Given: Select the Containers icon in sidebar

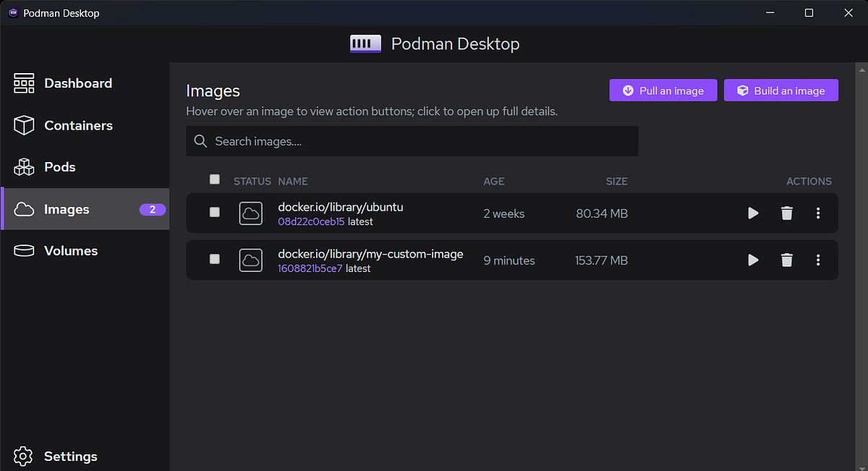Looking at the screenshot, I should click(24, 125).
